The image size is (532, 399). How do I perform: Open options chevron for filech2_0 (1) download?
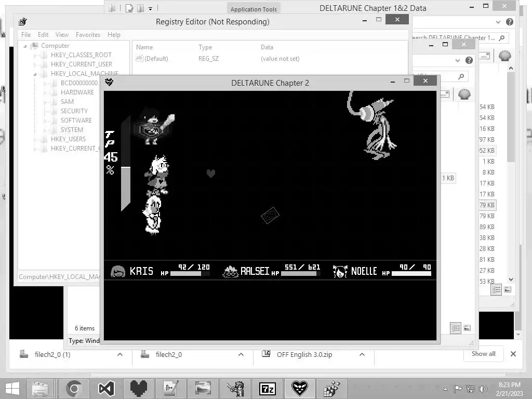point(120,354)
